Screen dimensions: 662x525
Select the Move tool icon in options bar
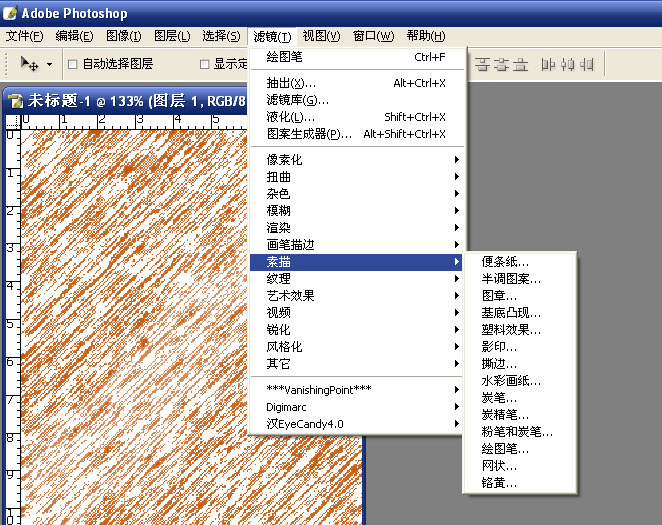click(x=30, y=64)
